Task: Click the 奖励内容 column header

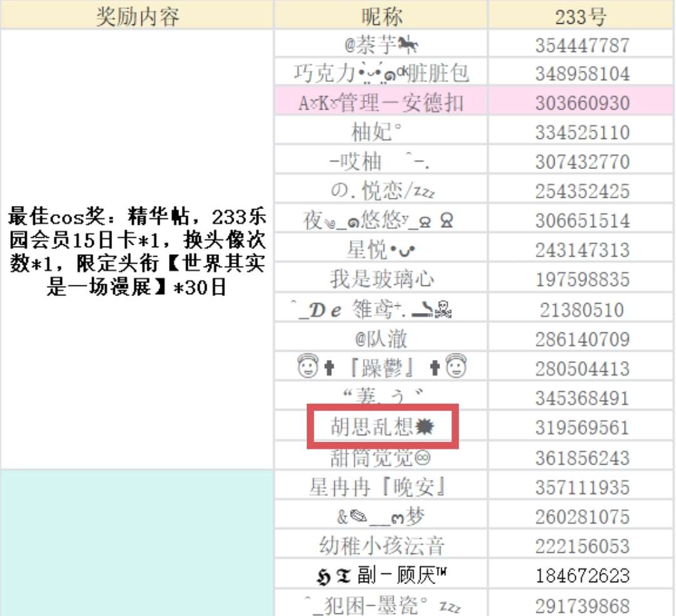Action: [x=137, y=16]
